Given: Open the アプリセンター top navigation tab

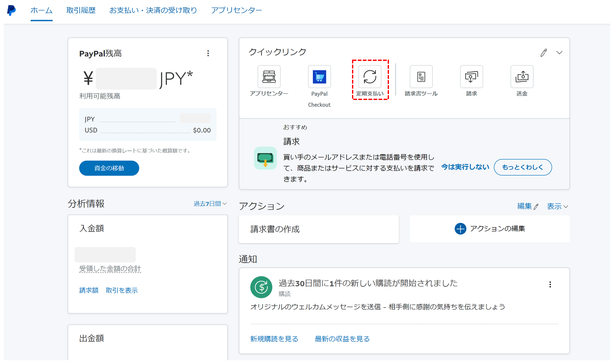Looking at the screenshot, I should click(x=236, y=10).
